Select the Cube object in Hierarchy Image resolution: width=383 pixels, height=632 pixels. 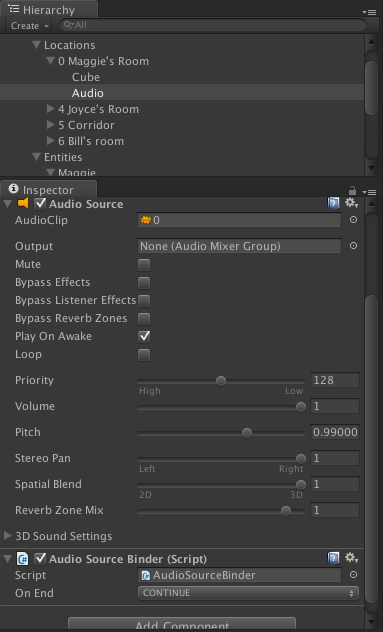[x=86, y=77]
